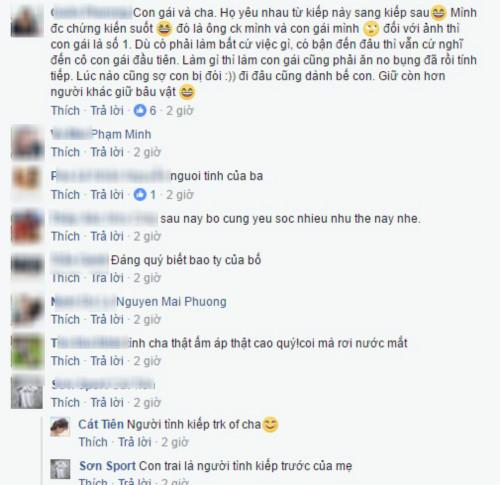500x485 pixels.
Task: Open Cát Tiên's profile name link
Action: click(101, 424)
